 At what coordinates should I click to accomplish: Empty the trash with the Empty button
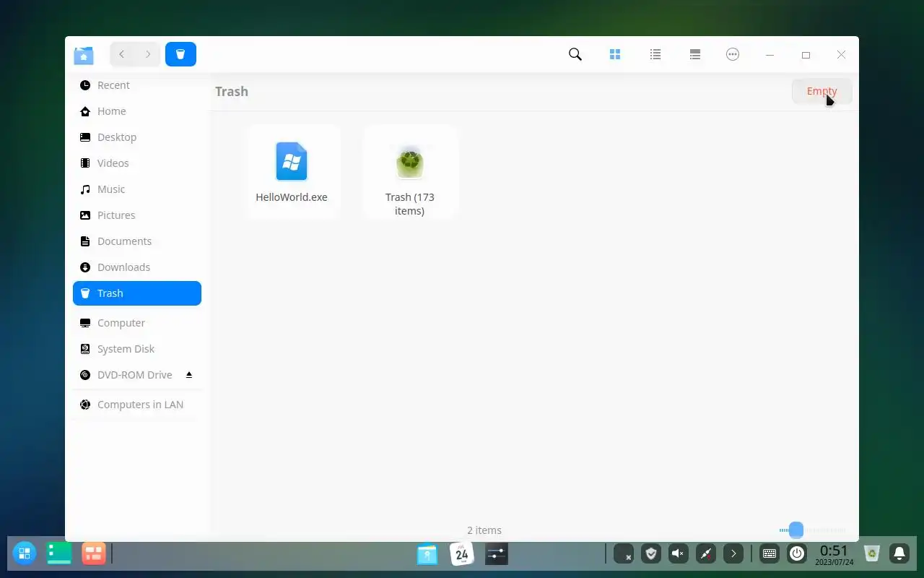pos(822,91)
